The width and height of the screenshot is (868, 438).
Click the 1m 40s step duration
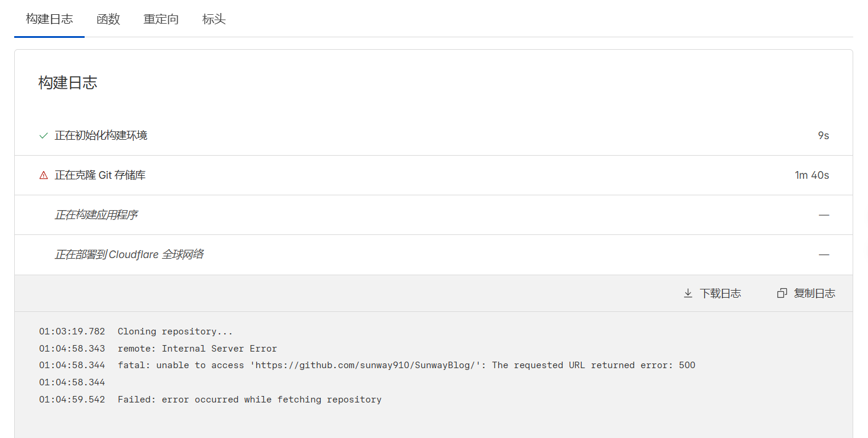812,175
